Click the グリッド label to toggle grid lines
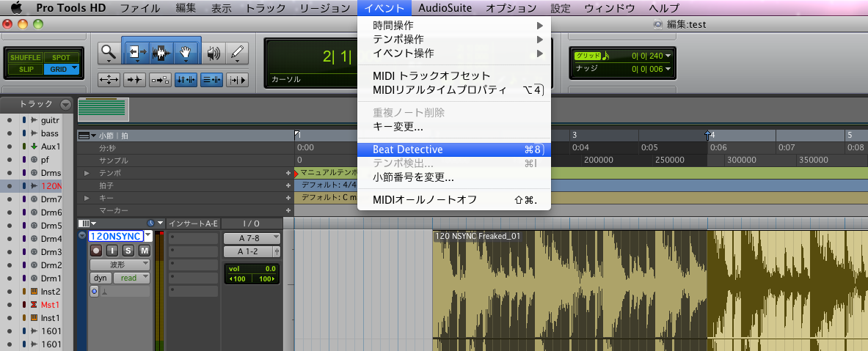868x351 pixels. pos(587,56)
